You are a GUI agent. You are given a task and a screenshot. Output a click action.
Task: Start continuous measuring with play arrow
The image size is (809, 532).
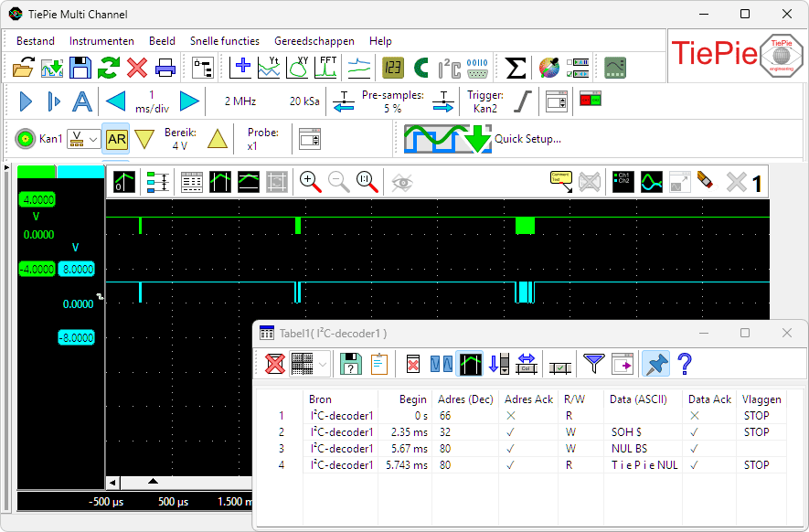point(26,101)
